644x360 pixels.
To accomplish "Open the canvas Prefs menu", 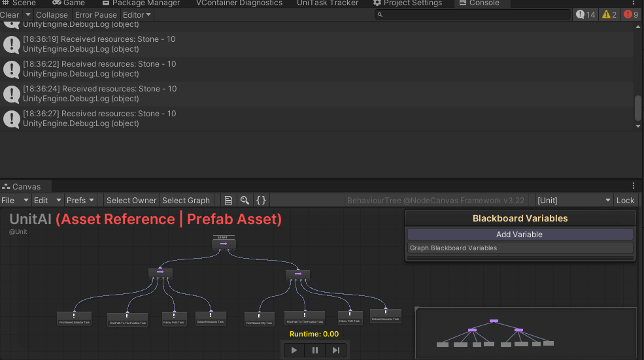I will 80,201.
